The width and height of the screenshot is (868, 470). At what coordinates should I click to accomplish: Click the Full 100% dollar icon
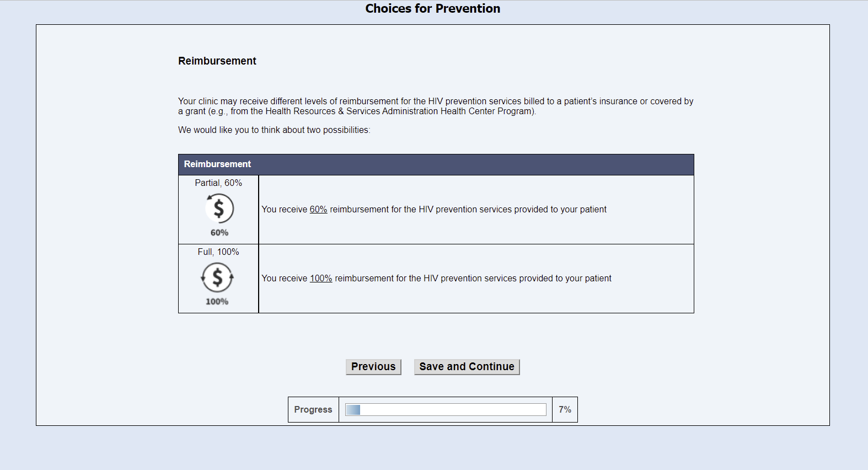pos(217,277)
